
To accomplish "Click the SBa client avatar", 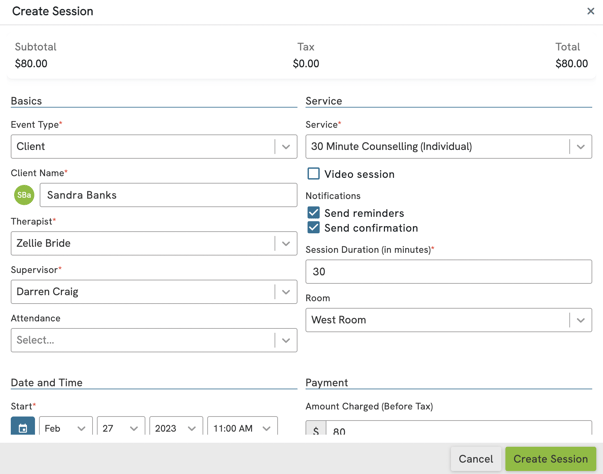I will [24, 195].
